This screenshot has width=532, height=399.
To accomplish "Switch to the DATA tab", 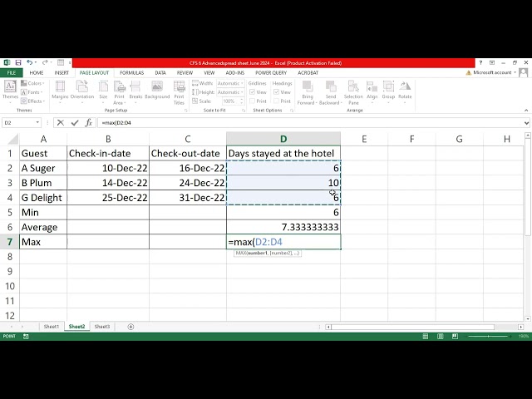I will click(x=160, y=73).
